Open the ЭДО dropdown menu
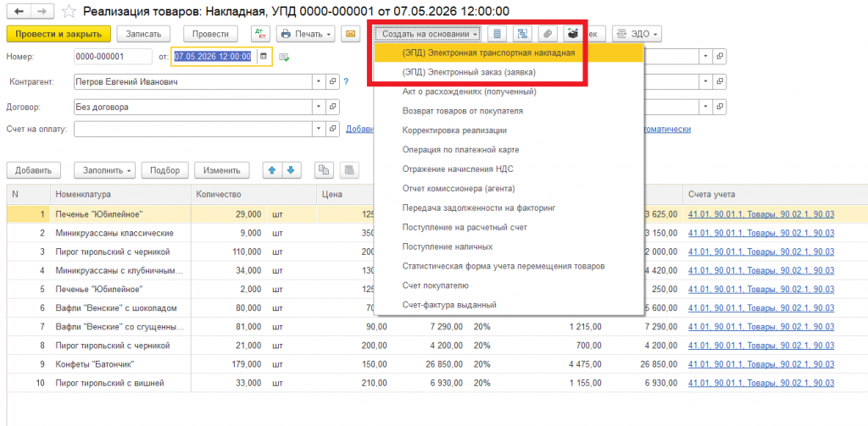Viewport: 868px width, 426px height. (637, 34)
